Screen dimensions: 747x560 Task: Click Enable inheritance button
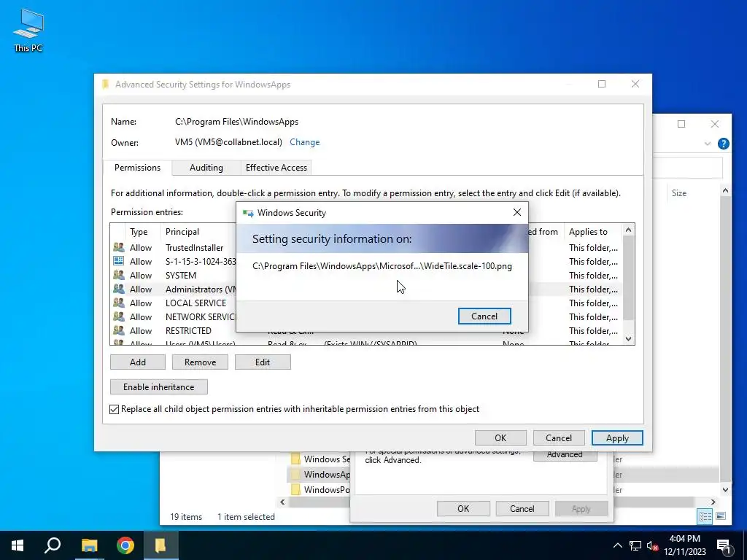(158, 386)
